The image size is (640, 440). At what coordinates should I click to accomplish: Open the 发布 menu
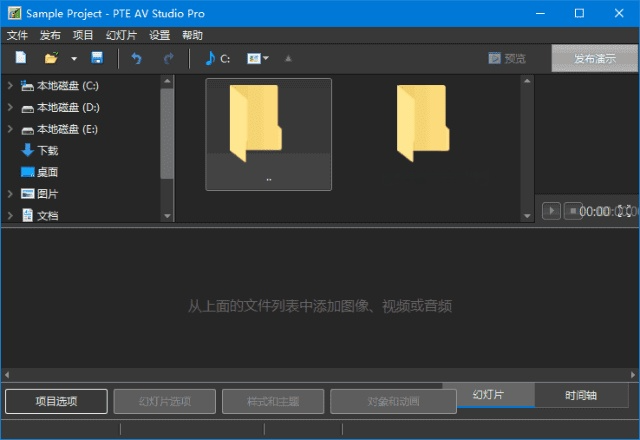50,35
